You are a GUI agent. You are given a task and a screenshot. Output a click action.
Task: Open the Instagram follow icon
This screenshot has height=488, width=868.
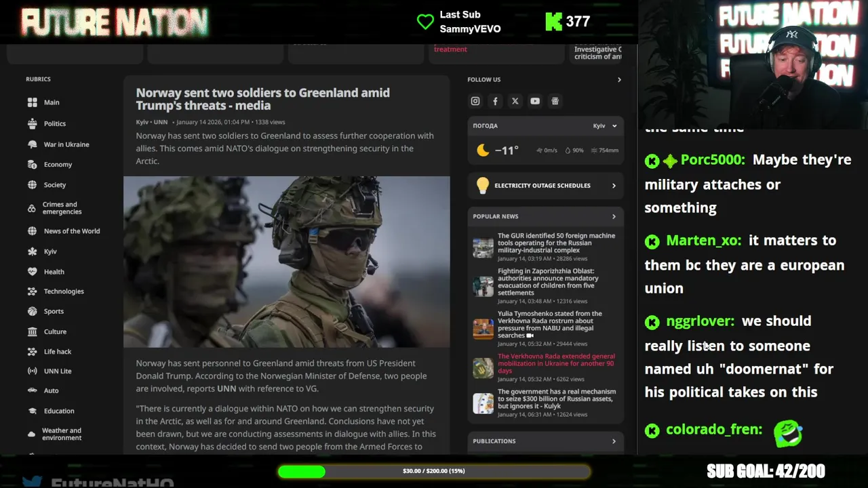[475, 101]
